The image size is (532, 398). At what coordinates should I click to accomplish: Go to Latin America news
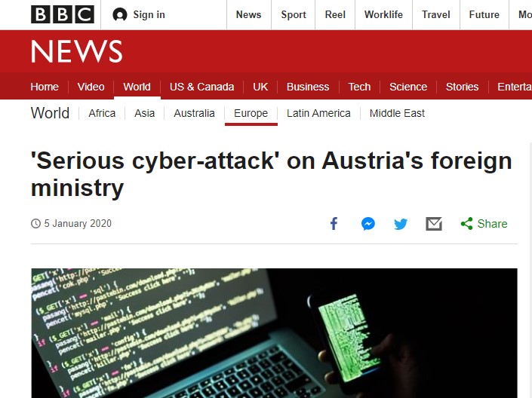(318, 113)
